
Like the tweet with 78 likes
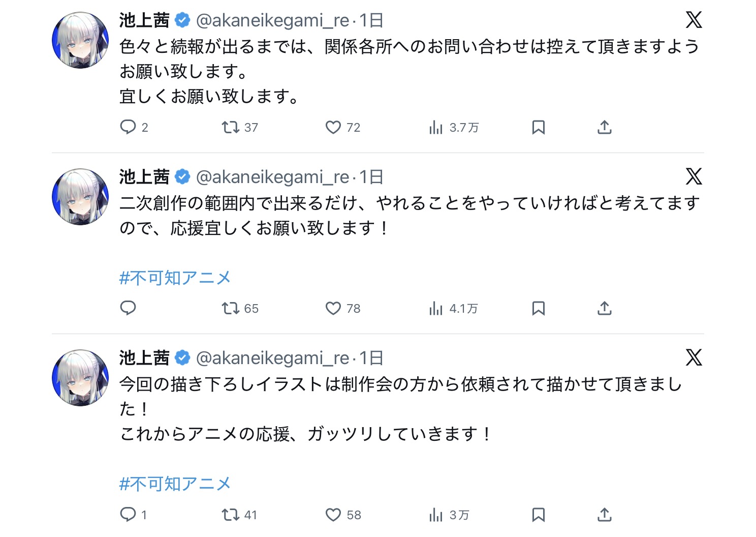pos(333,308)
